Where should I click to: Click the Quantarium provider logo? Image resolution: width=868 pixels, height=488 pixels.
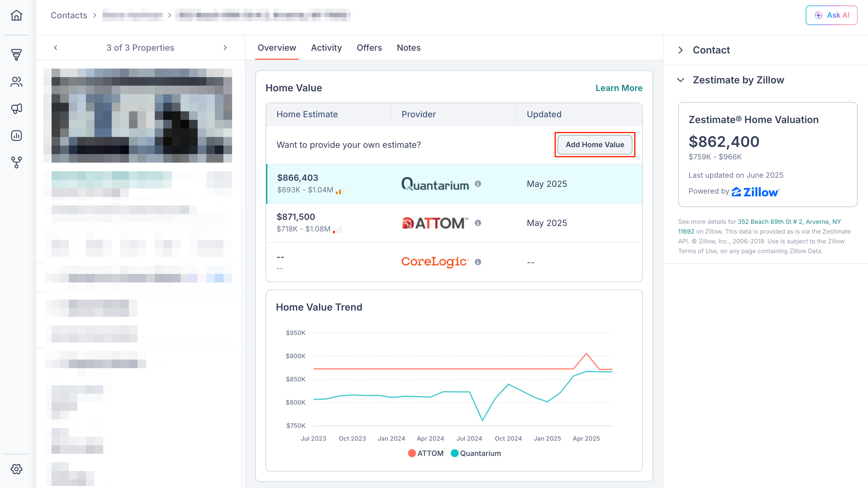(x=435, y=184)
